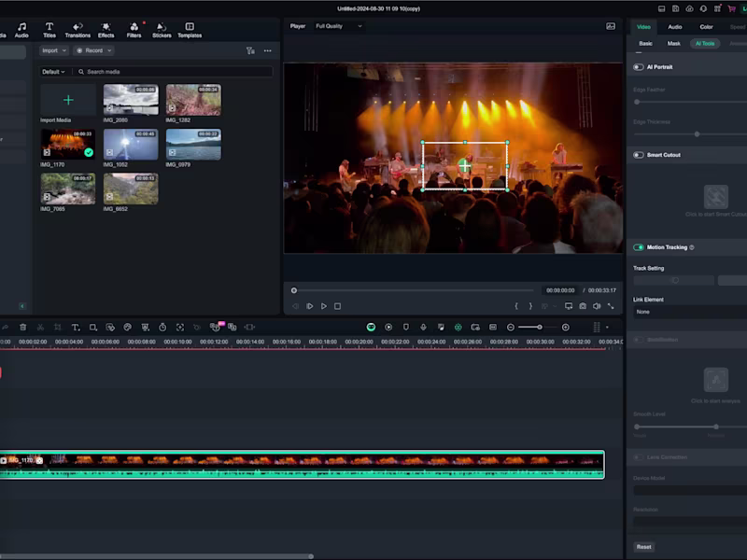Click the Reset button at bottom right
The image size is (747, 560).
tap(642, 546)
